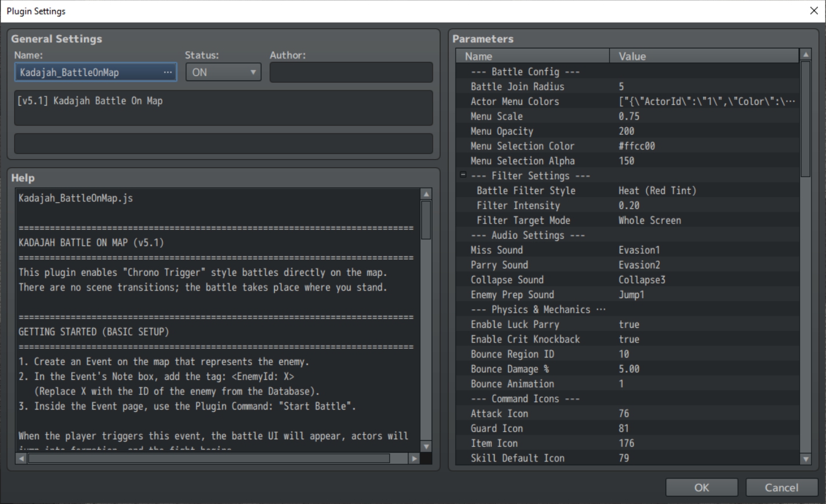Select the Attack Icon parameter row
Screen dimensions: 826x504
[628, 414]
